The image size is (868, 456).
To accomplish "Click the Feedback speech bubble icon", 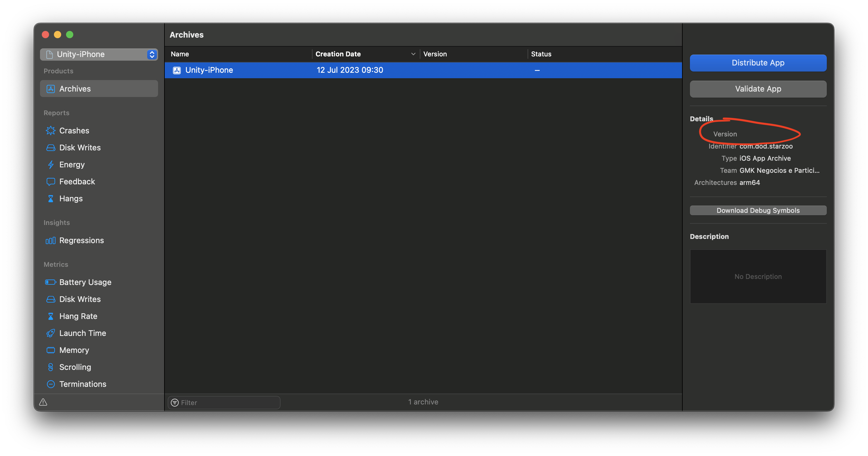I will (x=51, y=182).
